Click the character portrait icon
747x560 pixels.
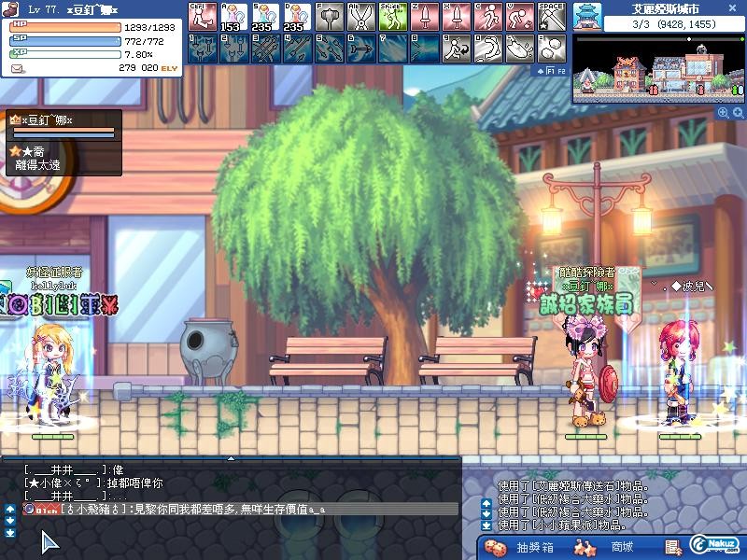9,9
